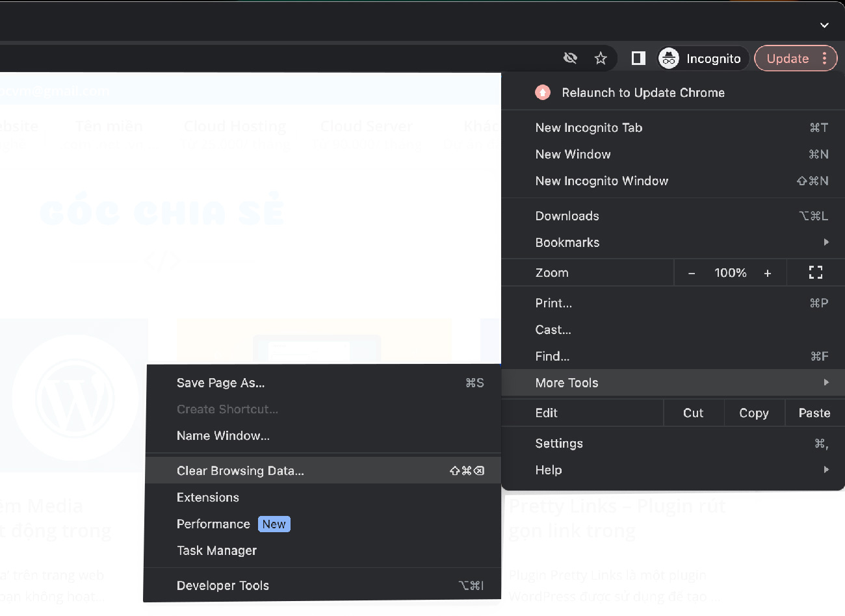The image size is (845, 616).
Task: Toggle the side panel icon
Action: tap(638, 58)
